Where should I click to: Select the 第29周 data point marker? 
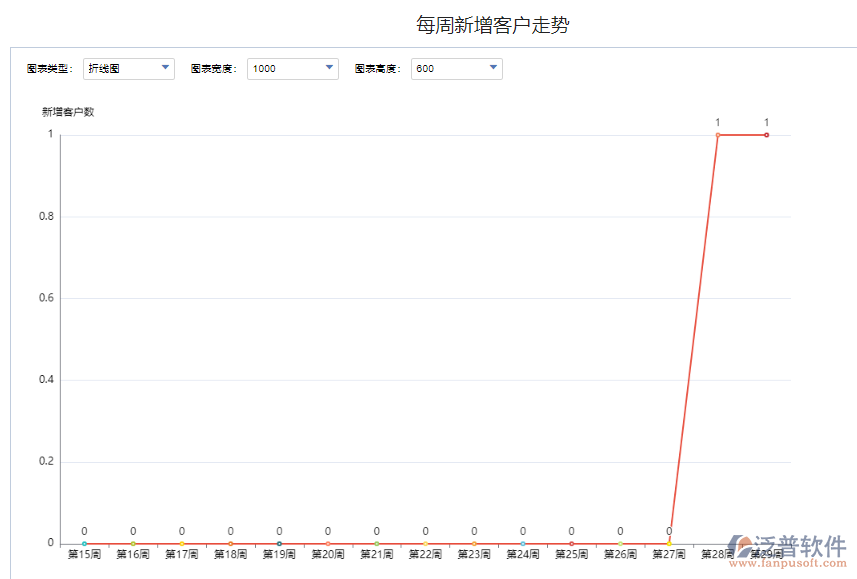click(764, 135)
